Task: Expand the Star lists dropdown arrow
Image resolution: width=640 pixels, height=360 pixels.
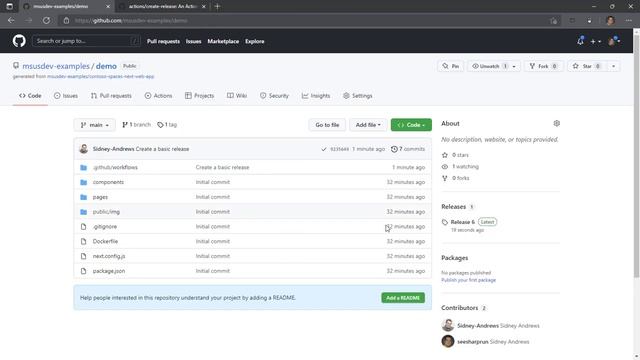Action: click(x=613, y=66)
